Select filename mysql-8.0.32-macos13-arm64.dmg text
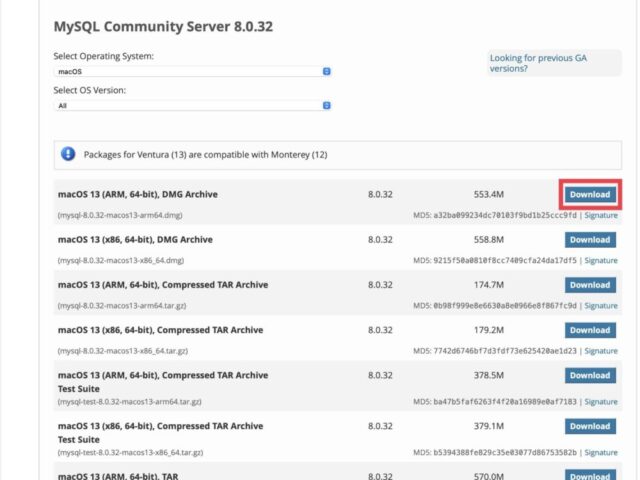The height and width of the screenshot is (480, 640). click(120, 215)
